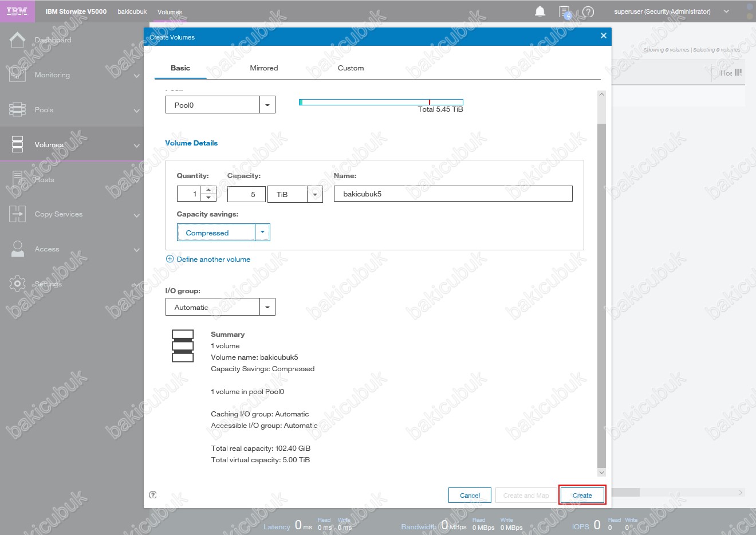Open Hosts in the sidebar
This screenshot has width=756, height=535.
(x=44, y=179)
